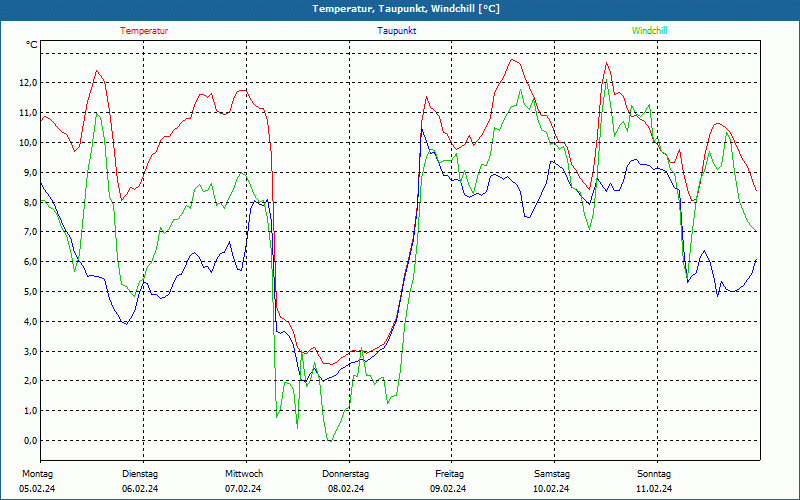Click the Donnerstag day label
The height and width of the screenshot is (500, 800).
(345, 474)
